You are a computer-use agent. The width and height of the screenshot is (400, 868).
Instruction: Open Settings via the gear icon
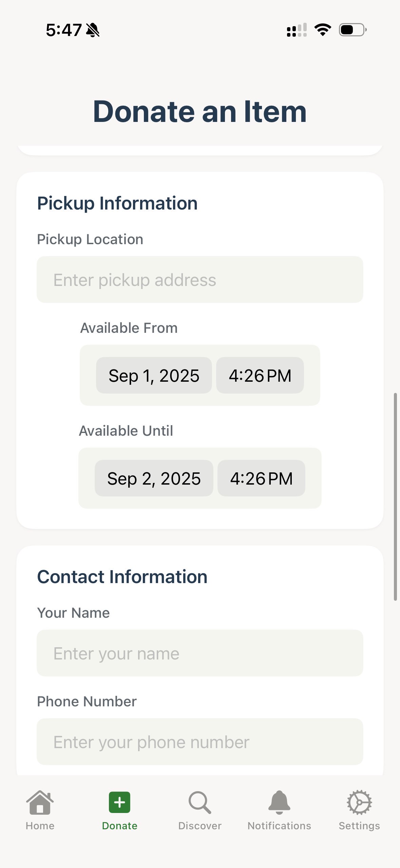(359, 802)
